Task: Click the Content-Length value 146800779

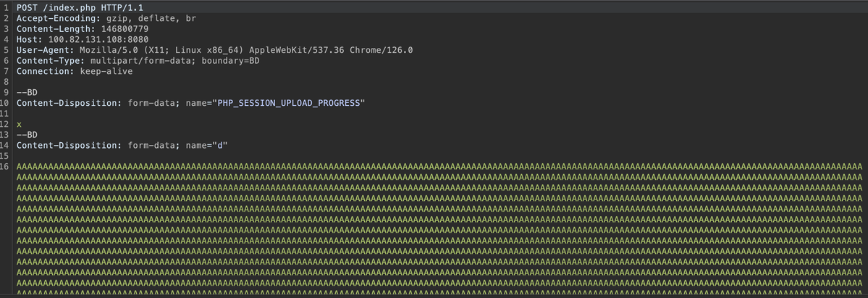Action: (x=125, y=29)
